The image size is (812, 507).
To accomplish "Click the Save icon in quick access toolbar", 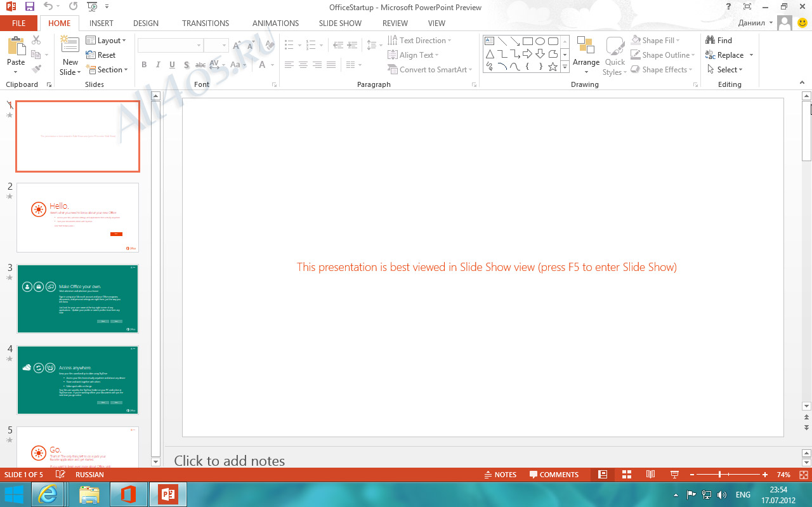I will coord(30,7).
